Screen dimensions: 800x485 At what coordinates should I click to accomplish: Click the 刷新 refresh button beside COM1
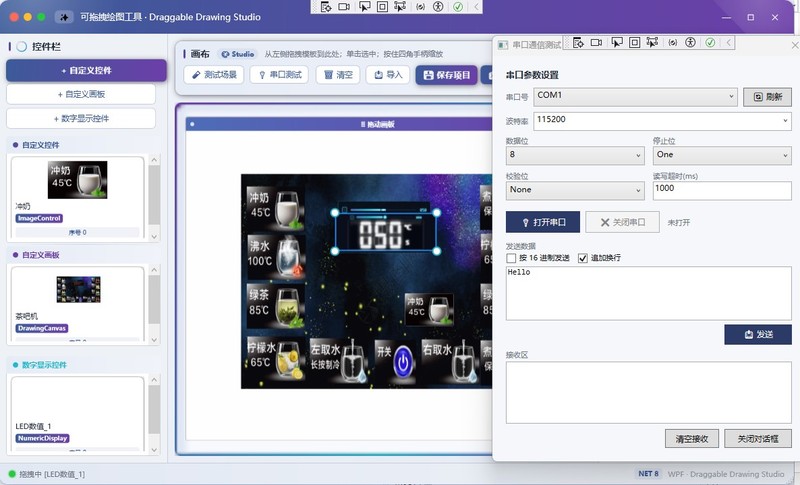767,97
